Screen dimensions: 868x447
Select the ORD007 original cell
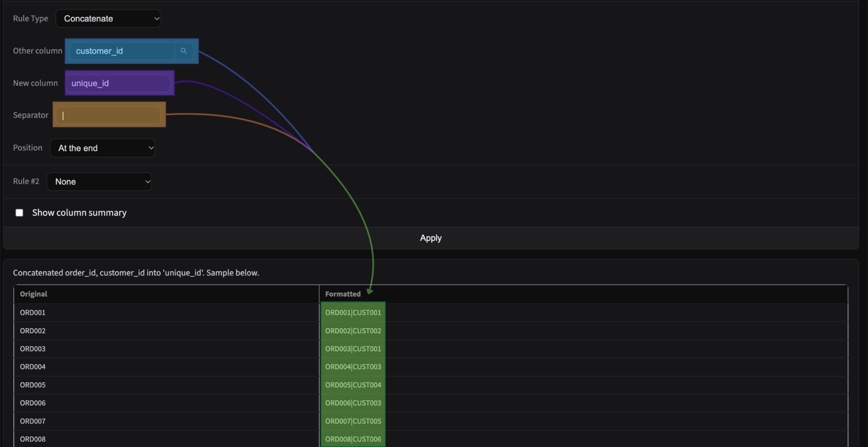coord(166,421)
